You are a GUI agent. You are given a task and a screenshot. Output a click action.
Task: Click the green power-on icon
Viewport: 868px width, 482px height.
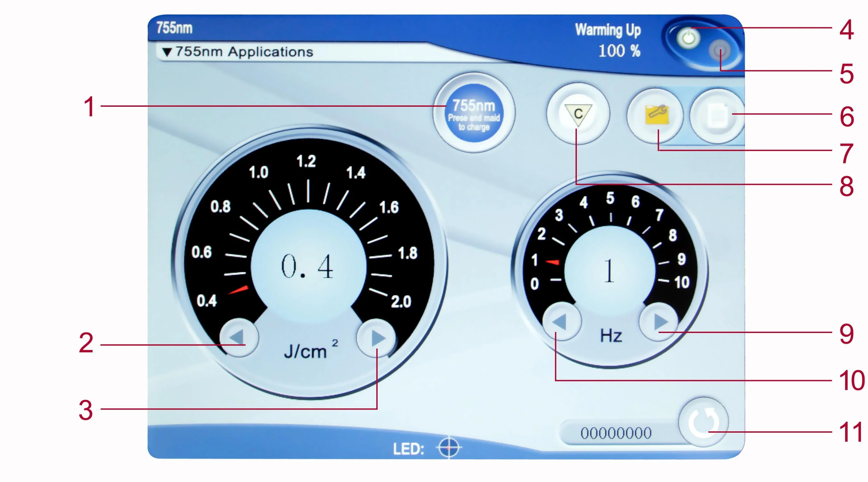[688, 38]
